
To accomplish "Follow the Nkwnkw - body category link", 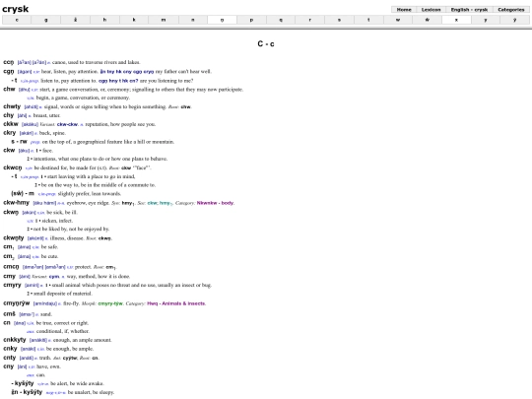I will [215, 203].
